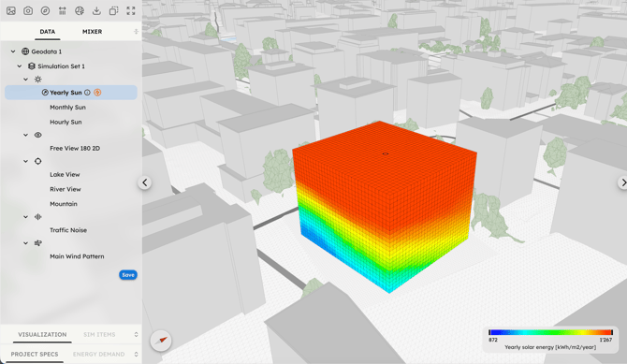Viewport: 627px width, 364px height.
Task: Click the orange icon next to Yearly Sun
Action: [x=97, y=93]
